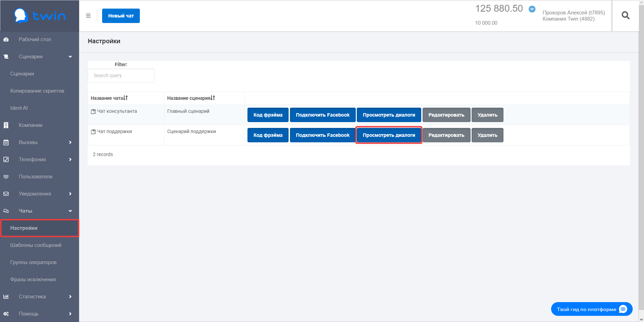
Task: Expand the Телефония submenu arrow
Action: [x=70, y=159]
